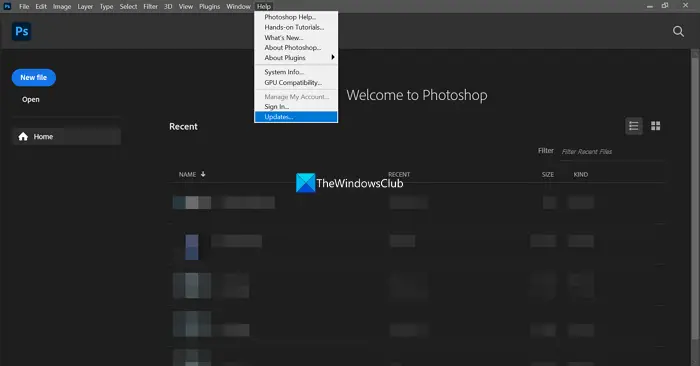Click into Filter Recent Files field

(x=612, y=152)
